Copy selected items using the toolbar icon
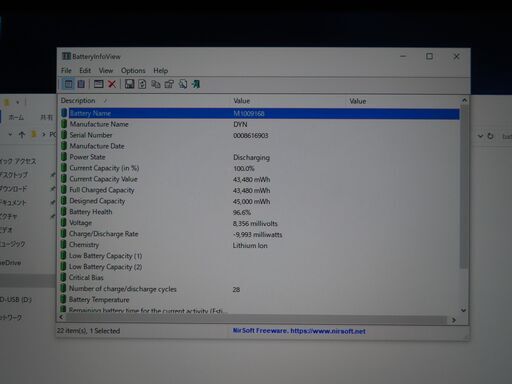 coord(156,84)
